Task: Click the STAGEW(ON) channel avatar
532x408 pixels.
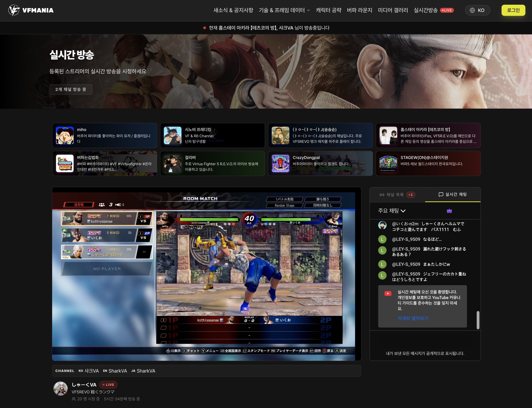Action: pos(388,164)
